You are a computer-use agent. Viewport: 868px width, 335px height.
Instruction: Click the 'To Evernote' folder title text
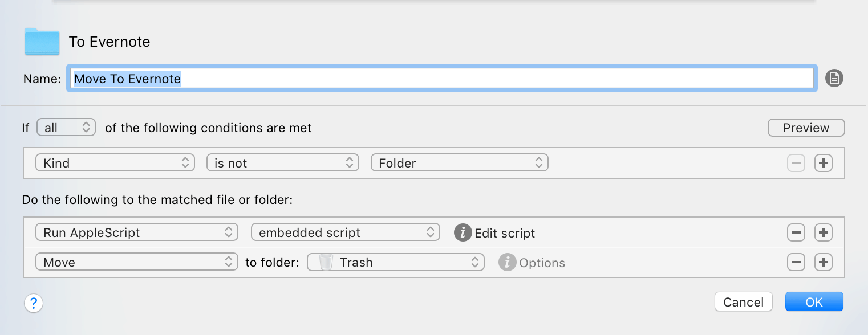(109, 42)
